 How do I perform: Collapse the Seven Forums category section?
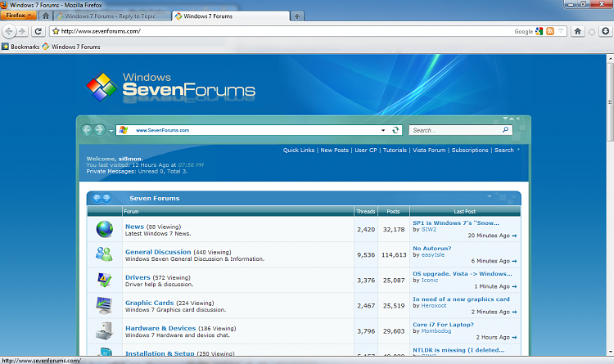click(489, 196)
